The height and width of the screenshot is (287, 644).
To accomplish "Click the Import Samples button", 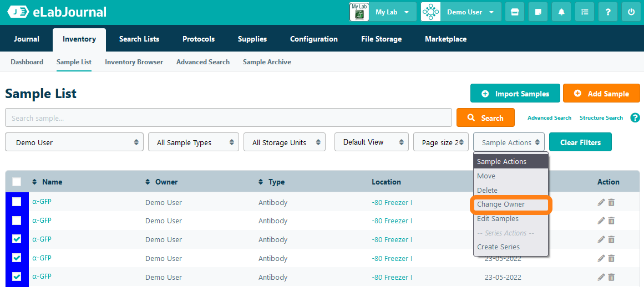I will click(x=515, y=94).
